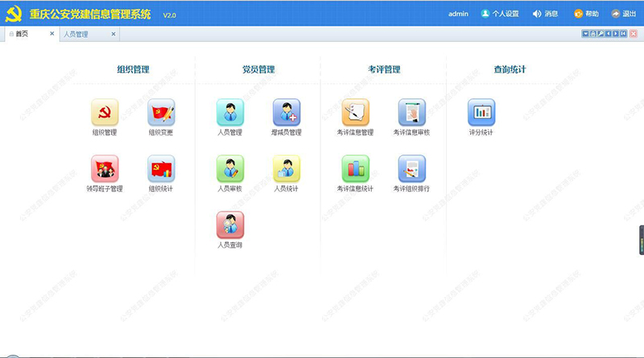
Task: Open 增减员管理 icon
Action: (x=286, y=113)
